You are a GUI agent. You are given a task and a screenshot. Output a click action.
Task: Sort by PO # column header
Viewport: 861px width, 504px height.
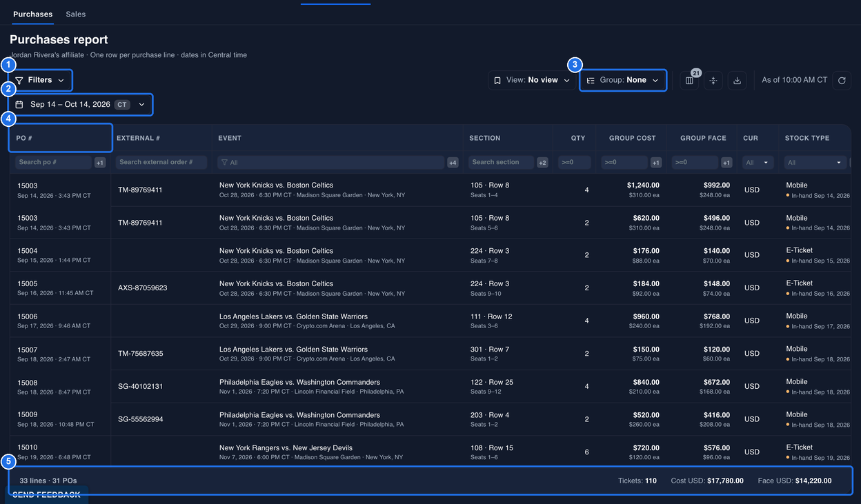coord(60,138)
